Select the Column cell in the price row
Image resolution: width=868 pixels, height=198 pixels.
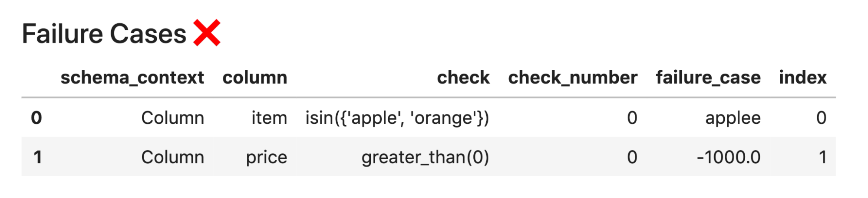coord(172,157)
